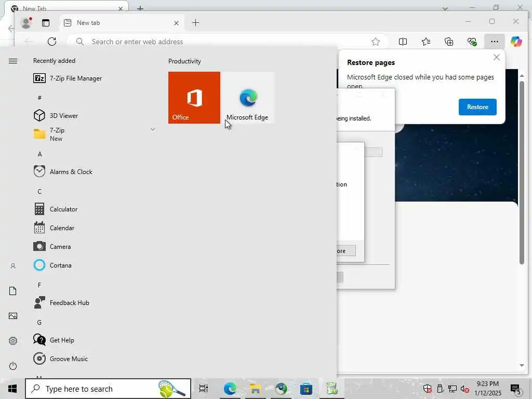This screenshot has height=399, width=532.
Task: Open the notification center icon
Action: [x=516, y=389]
